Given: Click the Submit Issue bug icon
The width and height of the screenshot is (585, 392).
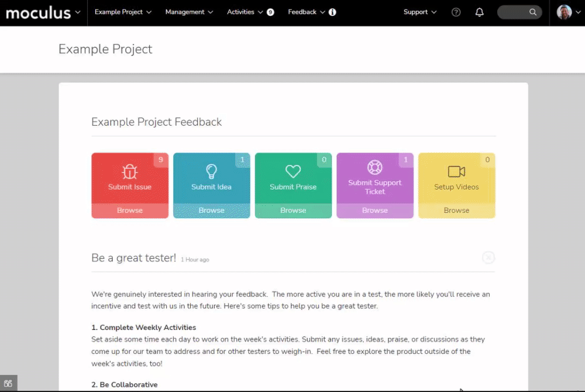Looking at the screenshot, I should pyautogui.click(x=129, y=171).
